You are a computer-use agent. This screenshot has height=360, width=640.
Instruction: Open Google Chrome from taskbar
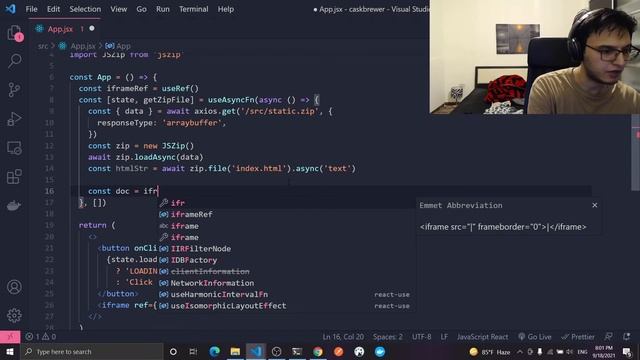[x=318, y=351]
